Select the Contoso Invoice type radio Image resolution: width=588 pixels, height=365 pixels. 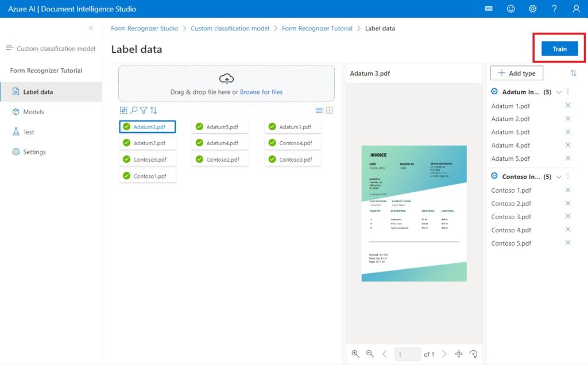click(494, 176)
